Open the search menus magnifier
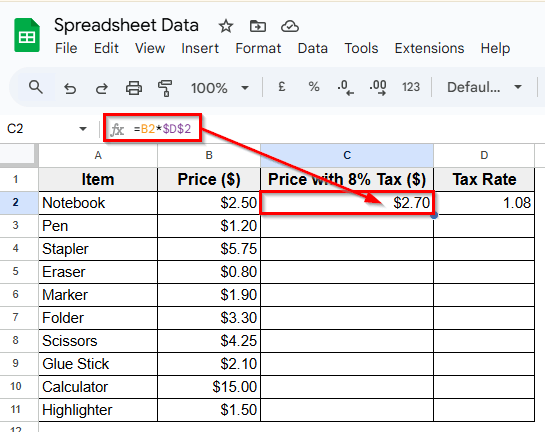This screenshot has height=432, width=545. (35, 87)
